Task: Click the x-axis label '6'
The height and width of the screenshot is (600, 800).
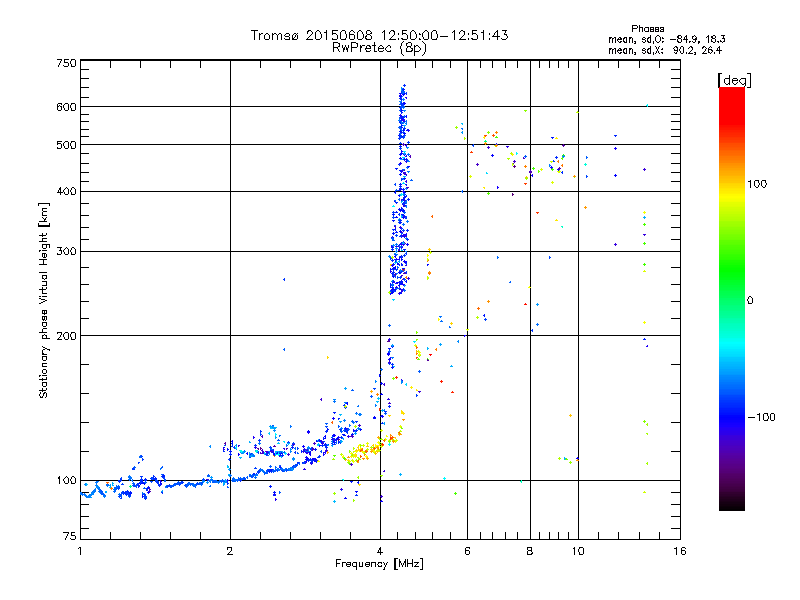Action: tap(467, 551)
